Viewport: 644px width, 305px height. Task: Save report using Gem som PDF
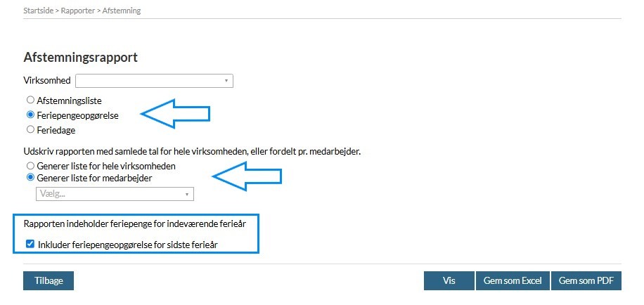pos(586,280)
